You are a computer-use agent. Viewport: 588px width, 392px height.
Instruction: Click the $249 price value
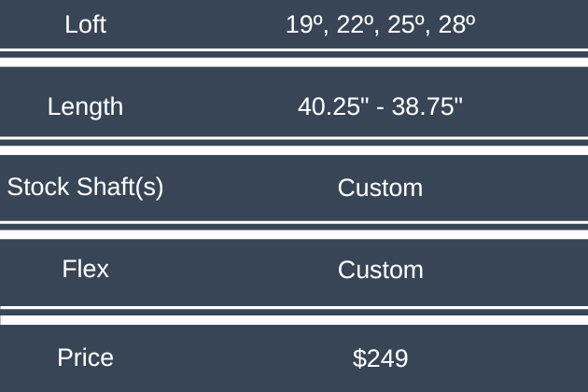[380, 357]
